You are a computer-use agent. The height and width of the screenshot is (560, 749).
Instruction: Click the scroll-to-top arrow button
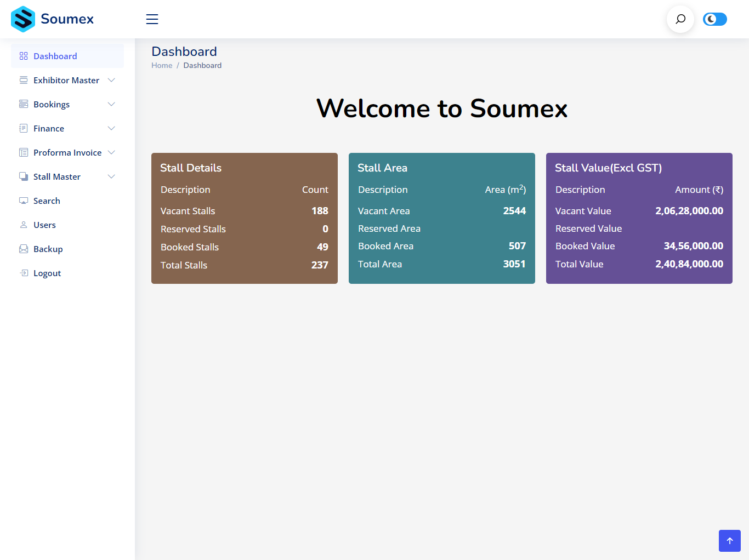tap(730, 541)
